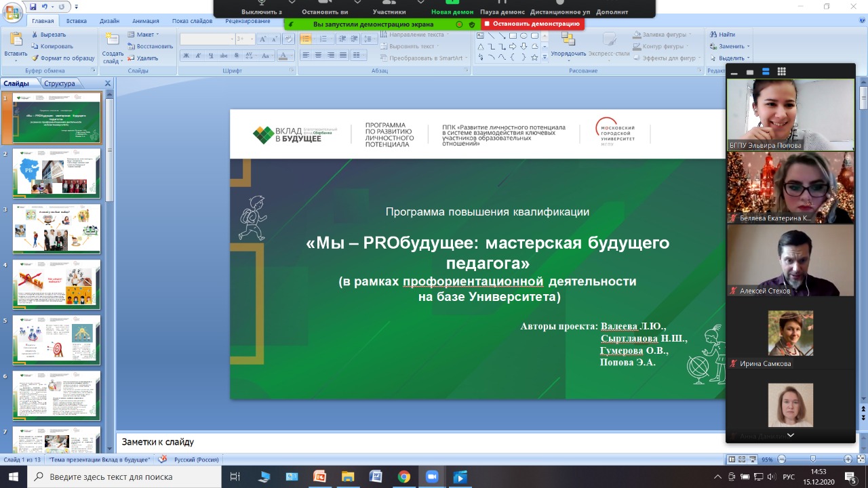Click the Format Painter (Формат по образцу) brush
868x488 pixels.
point(35,58)
